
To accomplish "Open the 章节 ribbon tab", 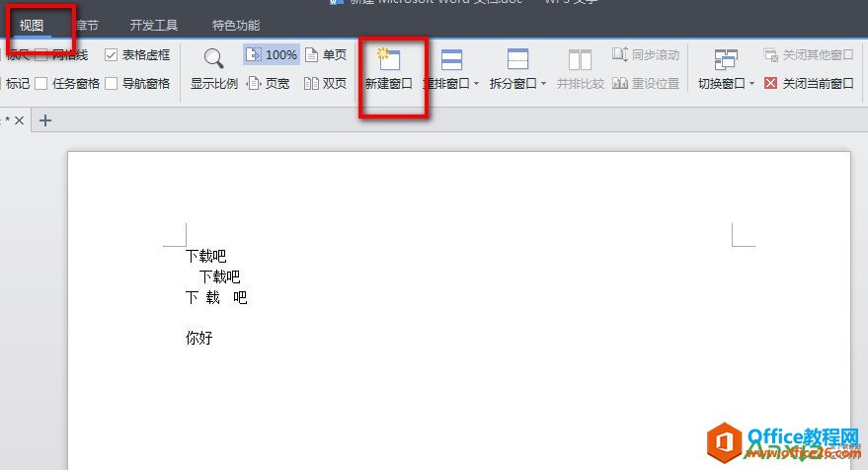I will click(x=88, y=26).
